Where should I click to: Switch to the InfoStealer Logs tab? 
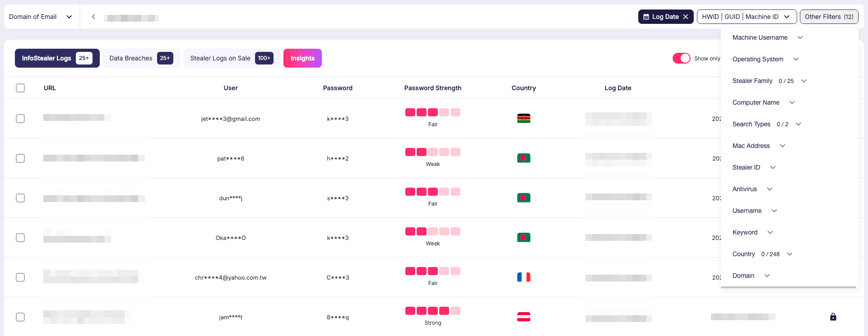[57, 58]
